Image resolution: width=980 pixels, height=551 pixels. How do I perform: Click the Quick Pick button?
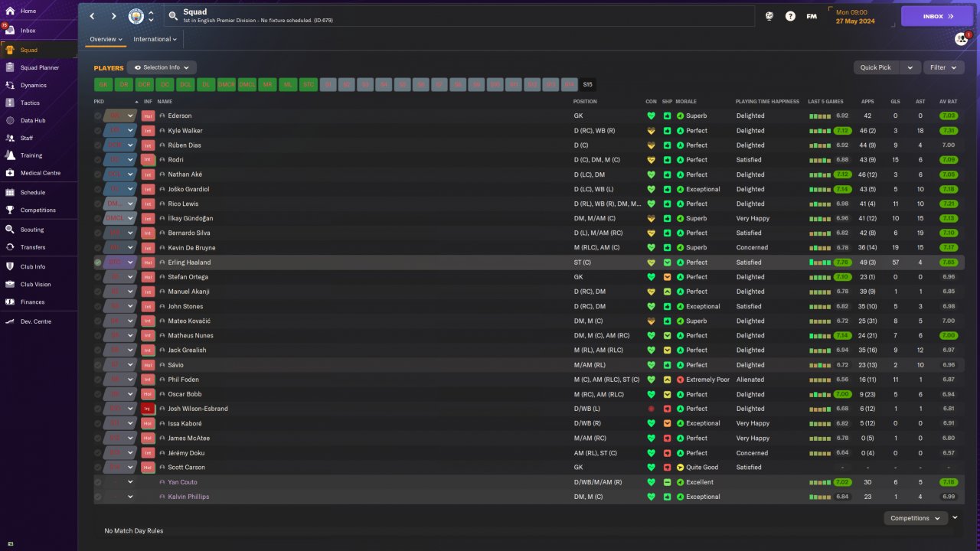[877, 67]
